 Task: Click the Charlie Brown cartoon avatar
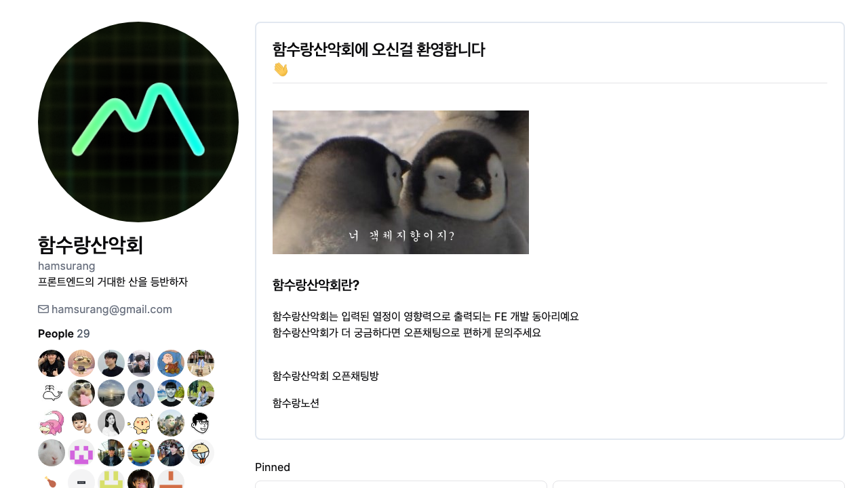point(171,363)
